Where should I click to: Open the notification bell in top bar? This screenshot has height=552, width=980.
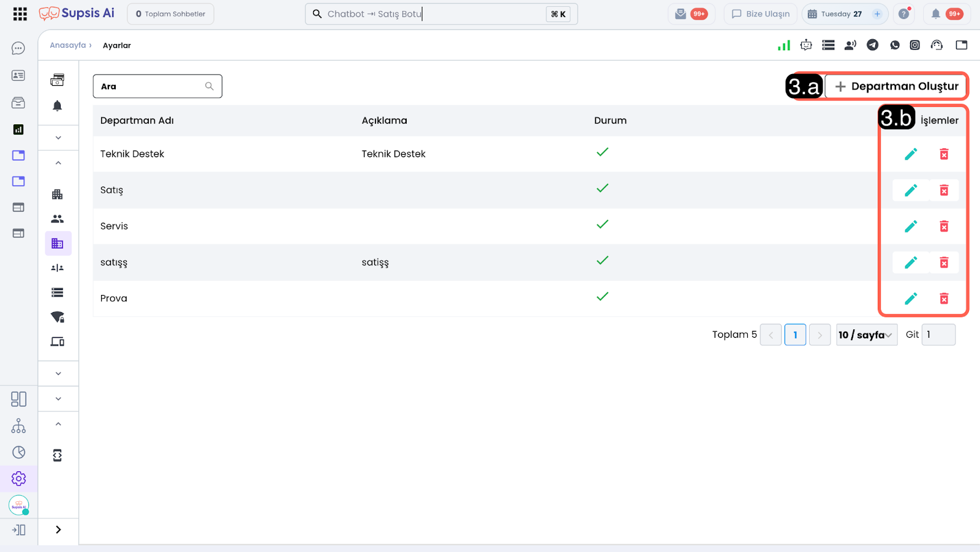(x=935, y=14)
